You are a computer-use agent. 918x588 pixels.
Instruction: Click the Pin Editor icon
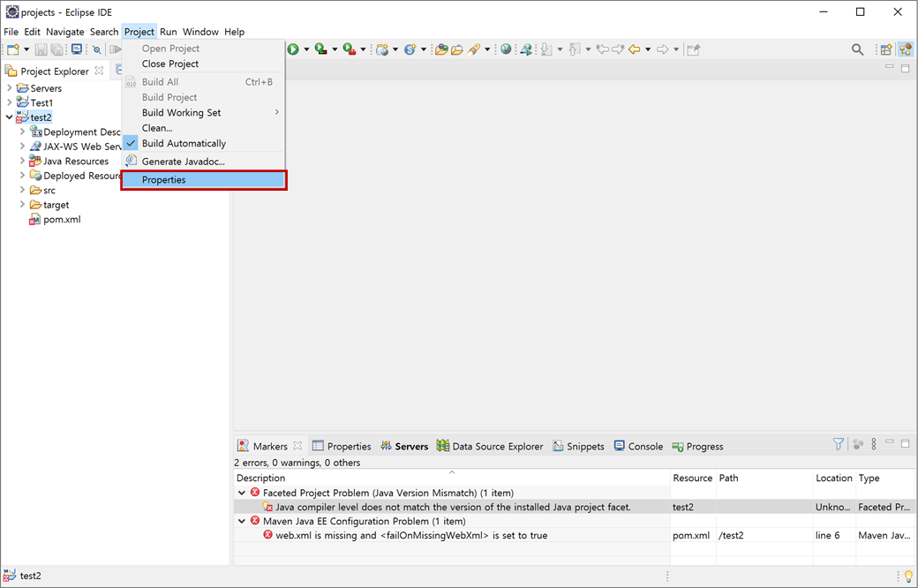tap(693, 49)
